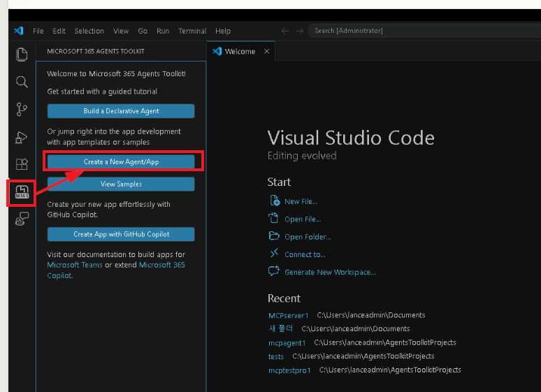Viewport: 541px width, 392px height.
Task: Click the Documents path beside 새 폴더
Action: pos(356,328)
